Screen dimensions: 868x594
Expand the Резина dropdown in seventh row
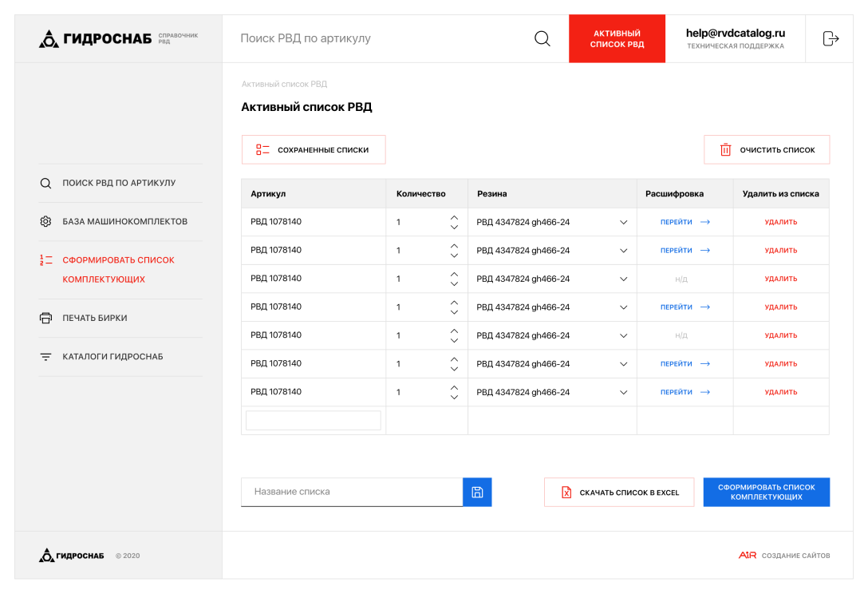[x=624, y=392]
